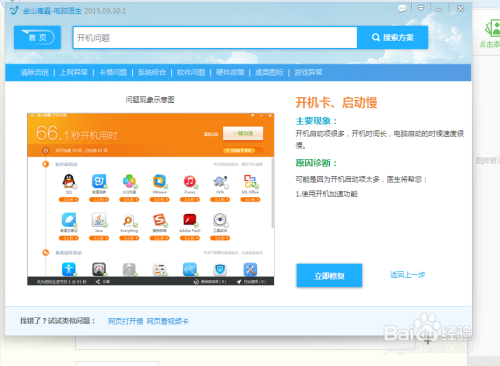Click the 搜索方案 search button
The width and height of the screenshot is (500, 366).
tap(392, 37)
